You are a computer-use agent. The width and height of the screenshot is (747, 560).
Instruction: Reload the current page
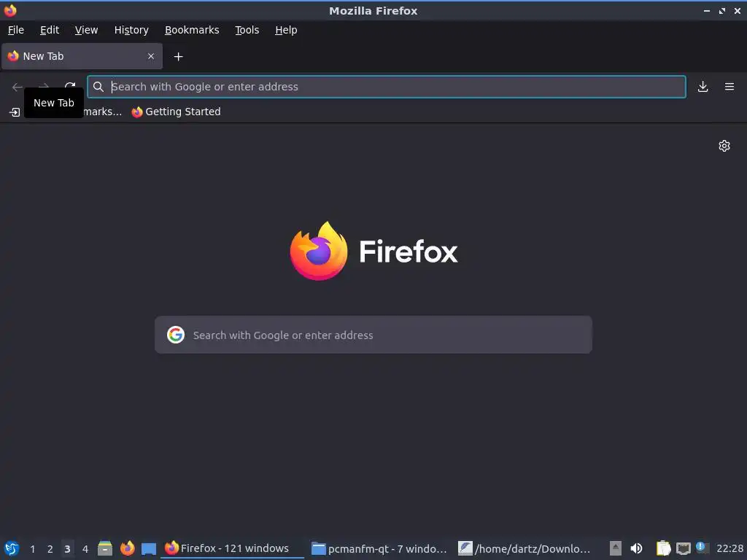click(70, 87)
